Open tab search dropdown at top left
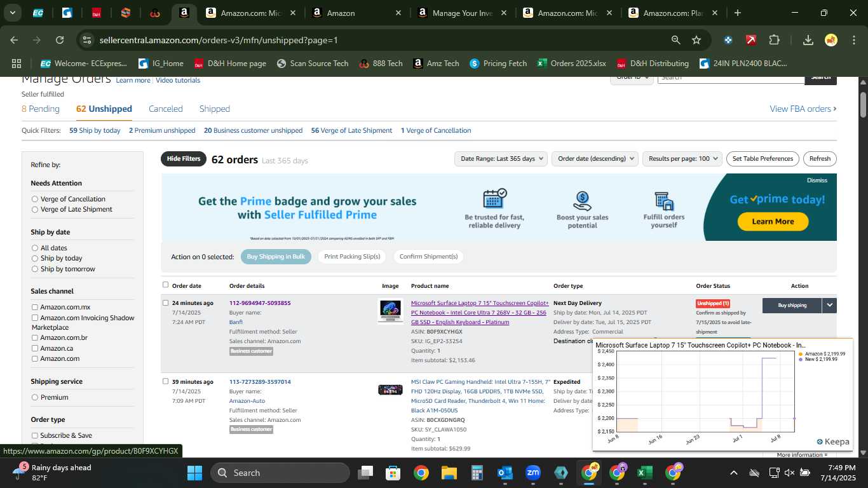Screen dimensions: 868x488 pyautogui.click(x=12, y=13)
